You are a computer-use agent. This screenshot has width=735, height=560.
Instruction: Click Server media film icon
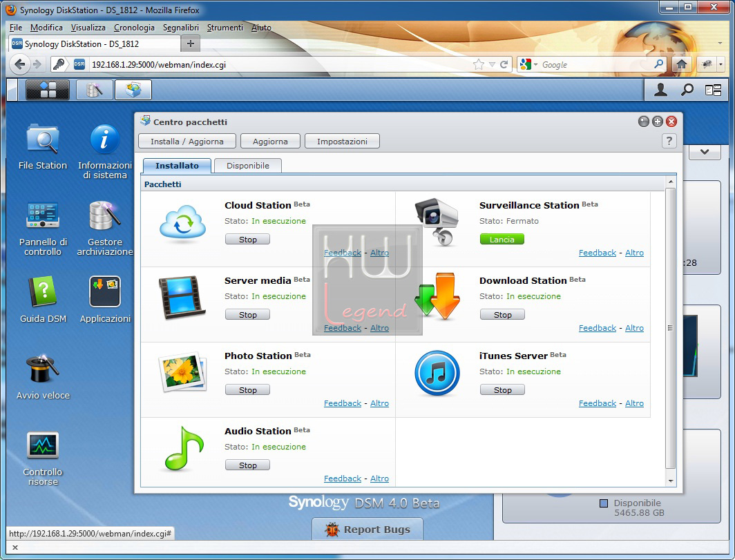click(x=182, y=298)
